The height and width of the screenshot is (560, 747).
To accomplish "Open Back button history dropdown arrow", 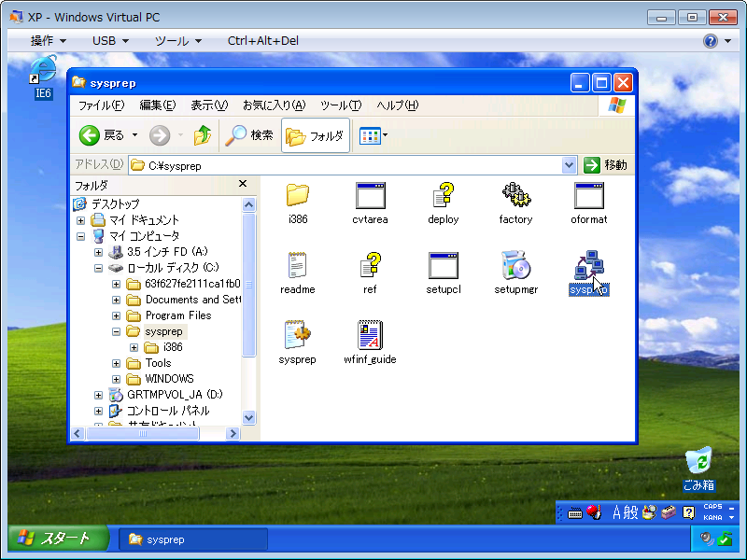I will [x=134, y=135].
